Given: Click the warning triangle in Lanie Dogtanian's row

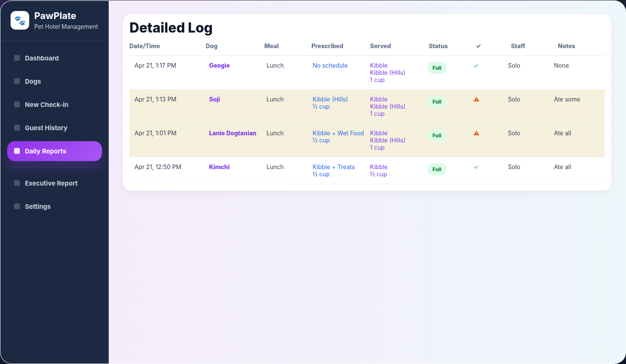Looking at the screenshot, I should 476,133.
